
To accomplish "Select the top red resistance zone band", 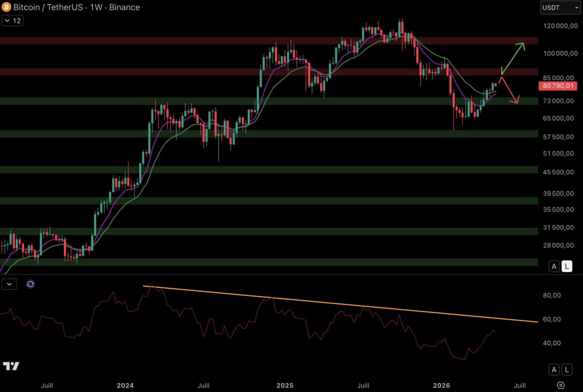I will [x=269, y=41].
